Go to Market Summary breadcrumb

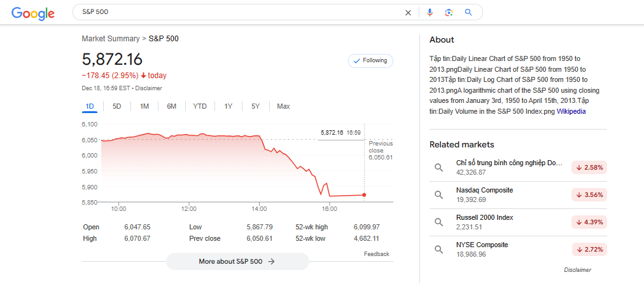click(111, 39)
